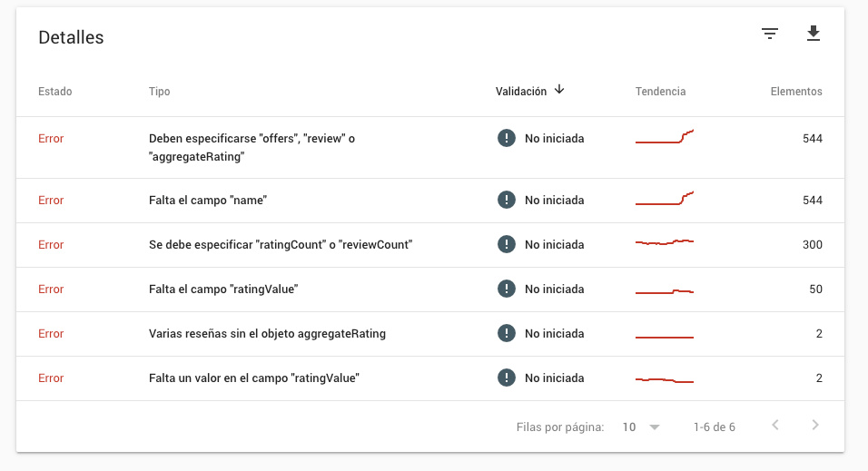Expand the rows per page dropdown arrow
This screenshot has width=868, height=471.
click(x=655, y=427)
